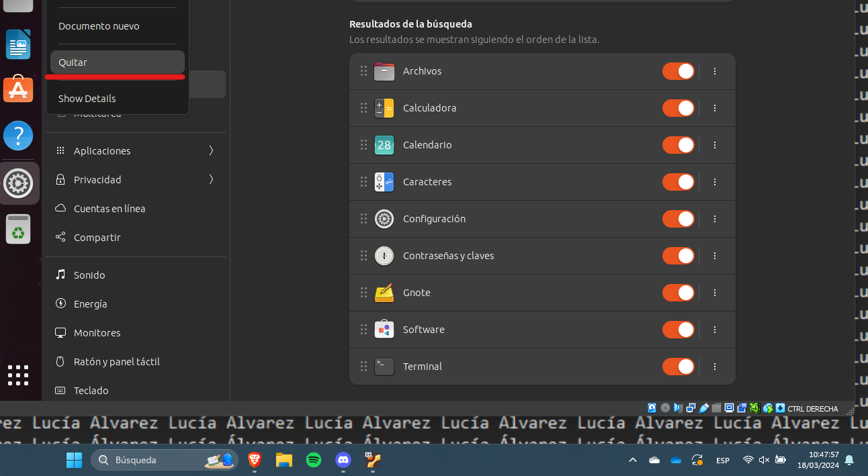Disable Archivos search results toggle
868x476 pixels.
pos(678,71)
